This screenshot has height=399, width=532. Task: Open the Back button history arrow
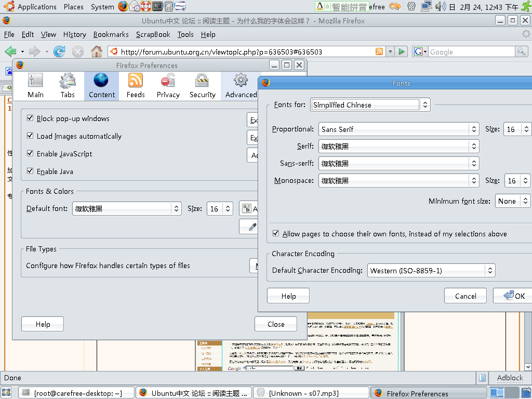[x=22, y=51]
